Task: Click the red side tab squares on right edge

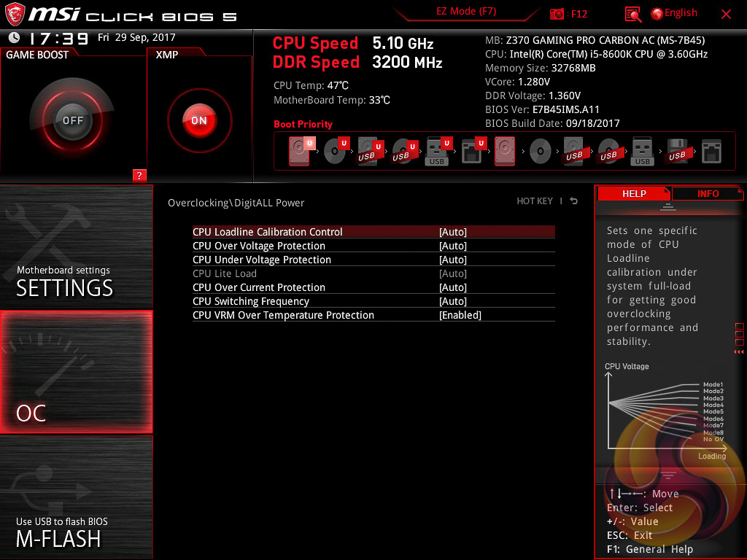Action: tap(740, 335)
